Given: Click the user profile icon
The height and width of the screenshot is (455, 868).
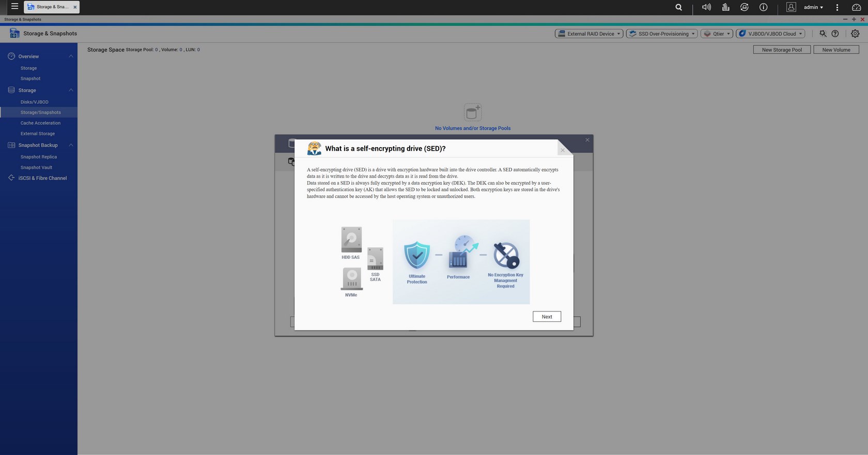Looking at the screenshot, I should tap(791, 7).
